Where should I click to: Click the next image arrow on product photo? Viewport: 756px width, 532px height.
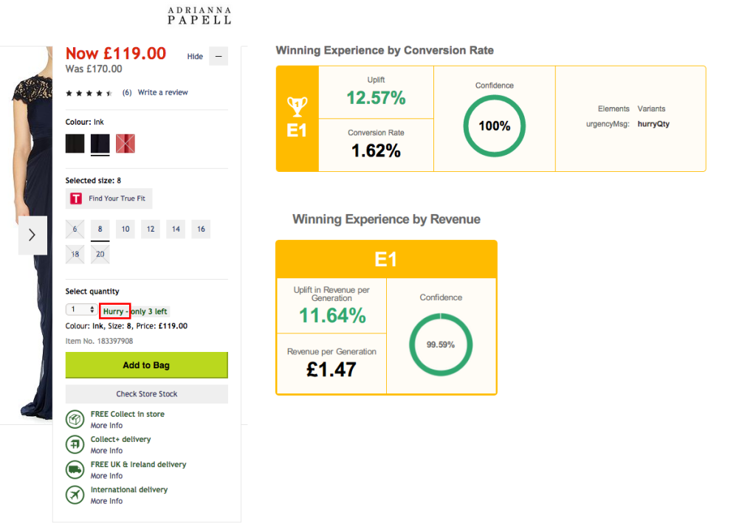tap(32, 235)
